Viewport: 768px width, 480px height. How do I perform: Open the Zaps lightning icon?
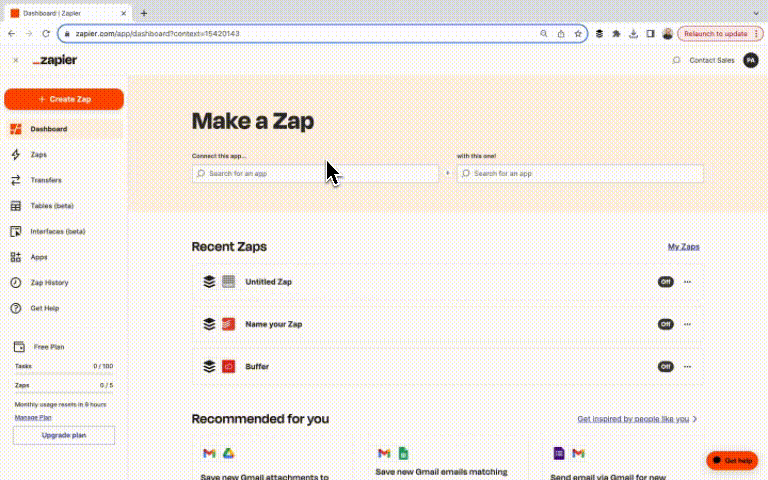pyautogui.click(x=16, y=155)
